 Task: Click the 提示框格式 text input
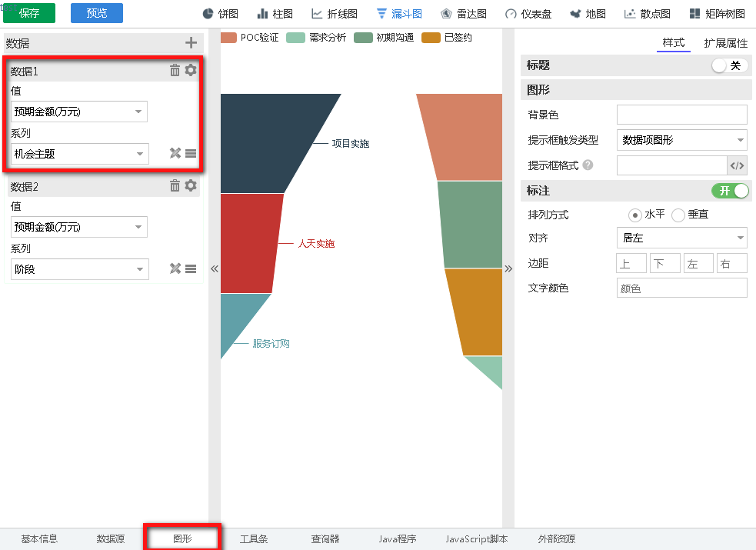click(671, 166)
